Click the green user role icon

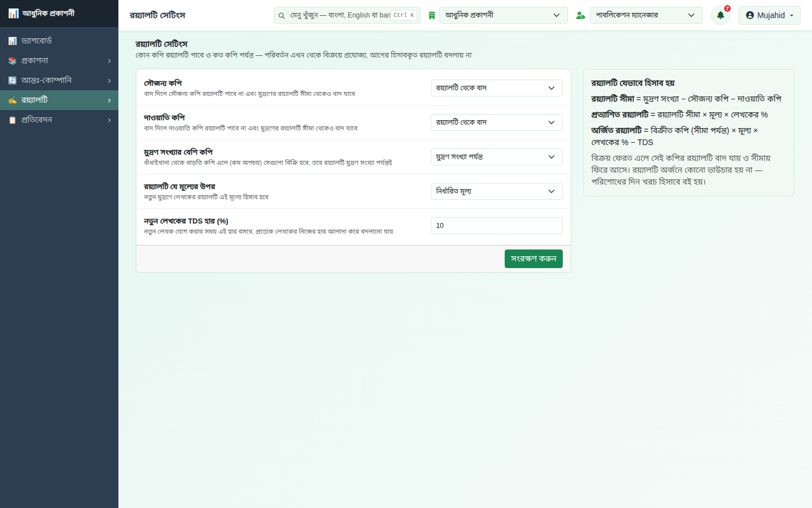(580, 16)
